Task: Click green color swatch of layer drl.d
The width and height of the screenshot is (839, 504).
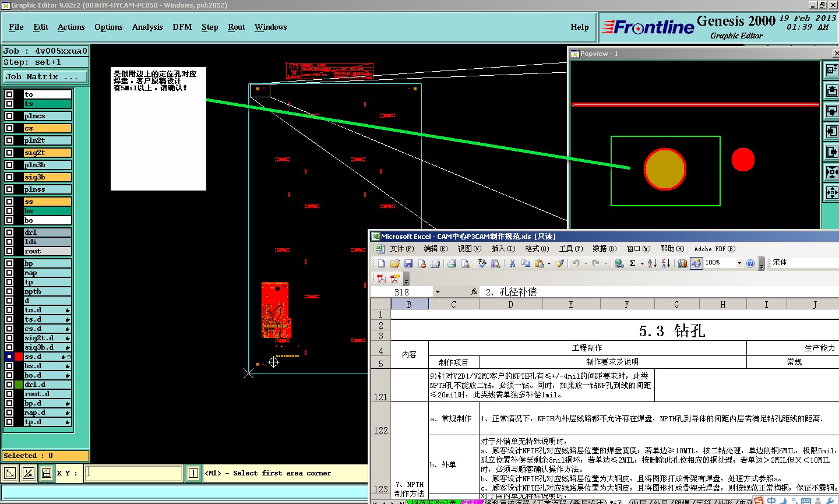Action: (x=19, y=385)
